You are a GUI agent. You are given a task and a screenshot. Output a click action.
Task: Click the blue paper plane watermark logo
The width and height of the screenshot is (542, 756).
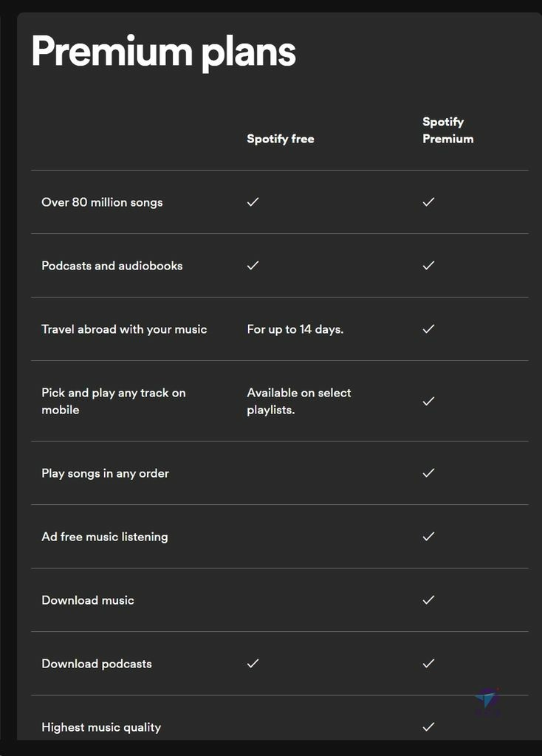[x=487, y=700]
